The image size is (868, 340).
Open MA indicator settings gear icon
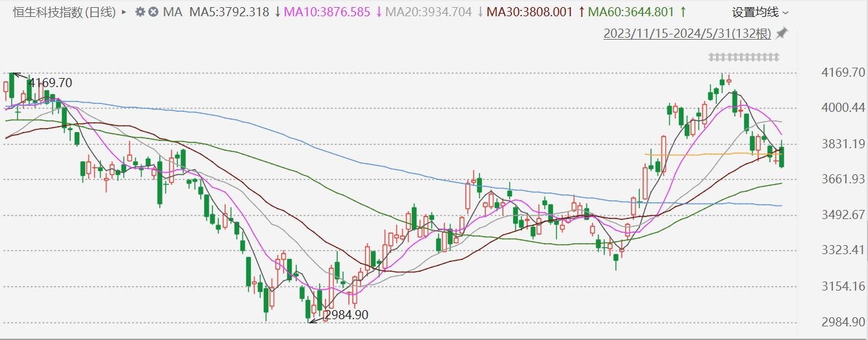coord(140,12)
